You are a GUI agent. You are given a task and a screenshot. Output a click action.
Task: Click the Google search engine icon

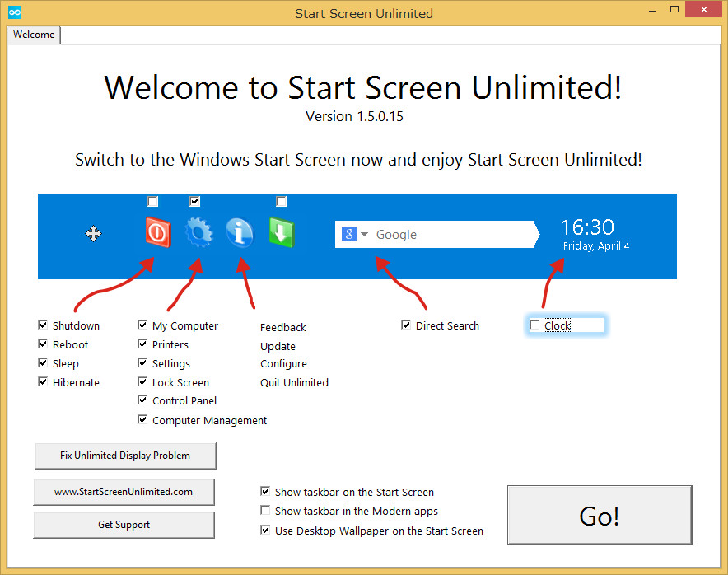pyautogui.click(x=348, y=234)
